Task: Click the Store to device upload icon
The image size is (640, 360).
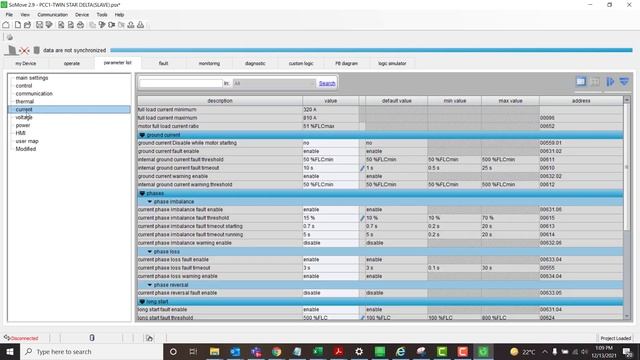Action: pos(131,25)
